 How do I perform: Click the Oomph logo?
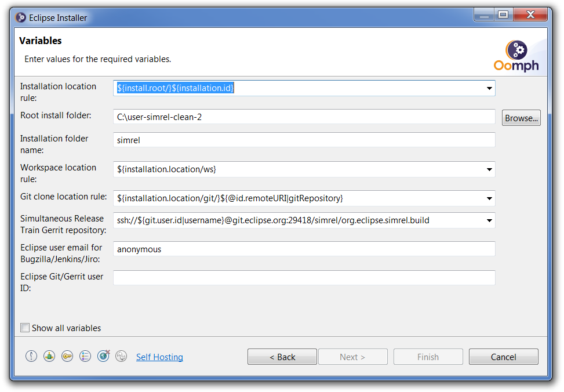pyautogui.click(x=516, y=56)
